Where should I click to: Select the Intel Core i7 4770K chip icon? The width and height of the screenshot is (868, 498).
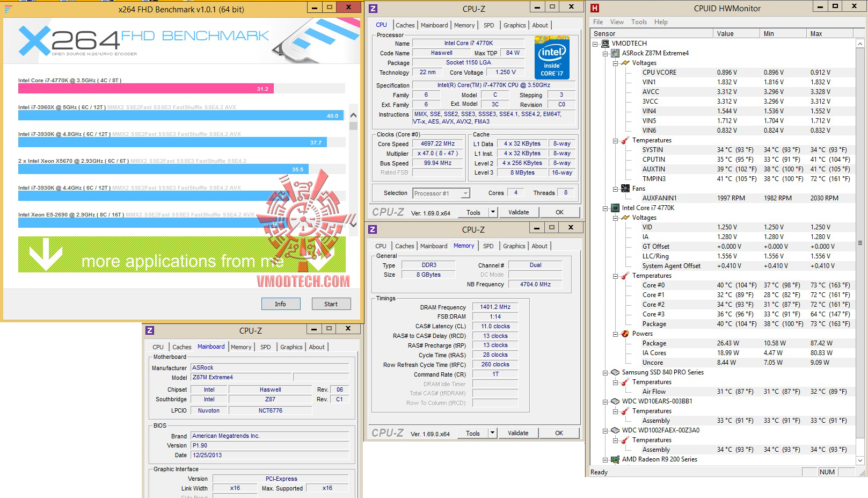point(615,208)
